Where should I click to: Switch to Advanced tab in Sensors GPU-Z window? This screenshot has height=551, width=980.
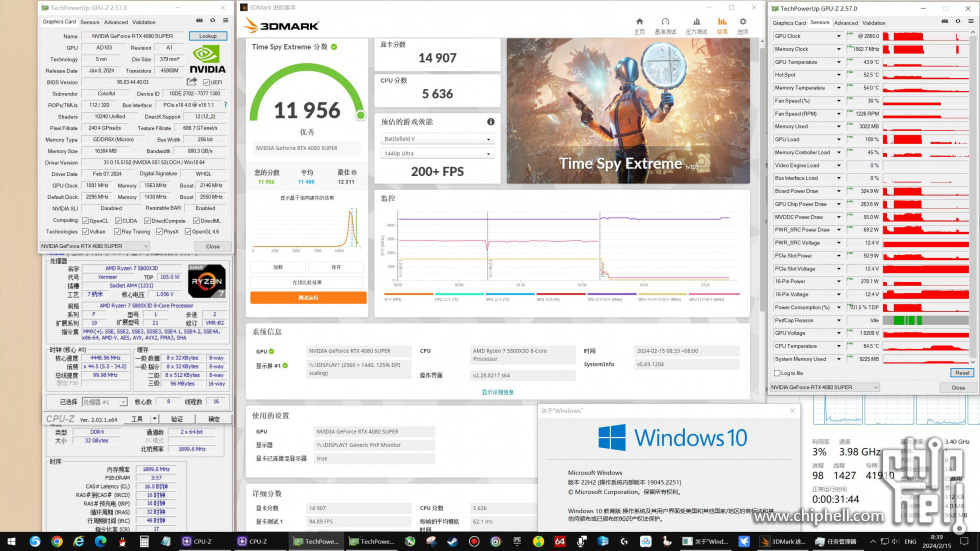[846, 23]
